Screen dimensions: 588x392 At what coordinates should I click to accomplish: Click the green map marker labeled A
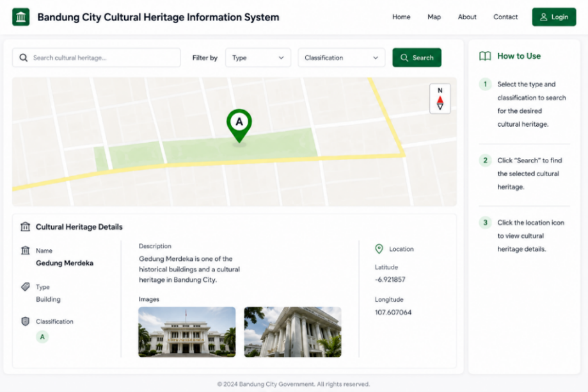tap(239, 125)
